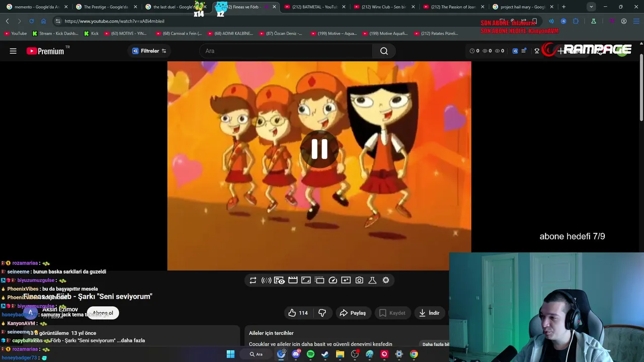
Task: Open the Carnival x Fein bookmark
Action: coord(179,33)
